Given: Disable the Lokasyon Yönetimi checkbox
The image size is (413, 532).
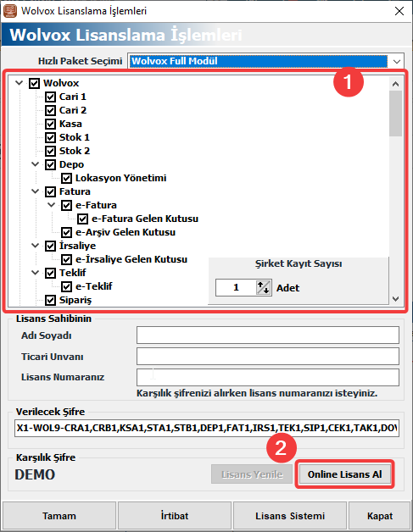Looking at the screenshot, I should click(x=66, y=178).
